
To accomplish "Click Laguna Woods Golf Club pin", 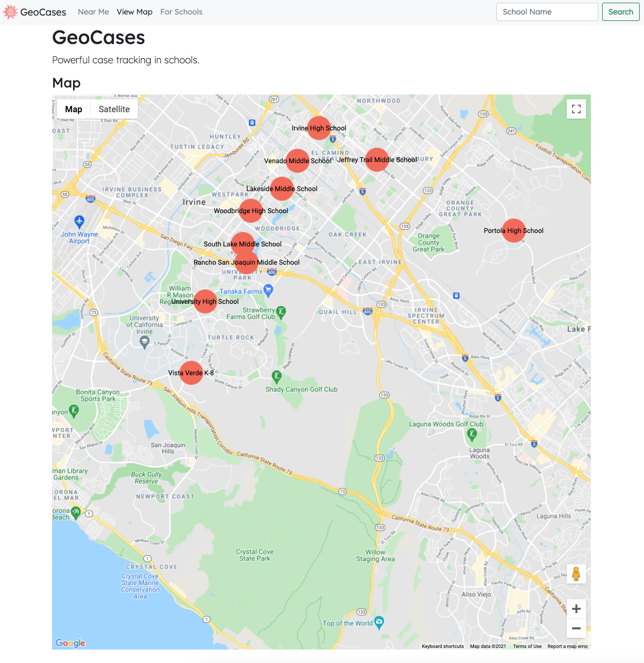I will pos(472,434).
